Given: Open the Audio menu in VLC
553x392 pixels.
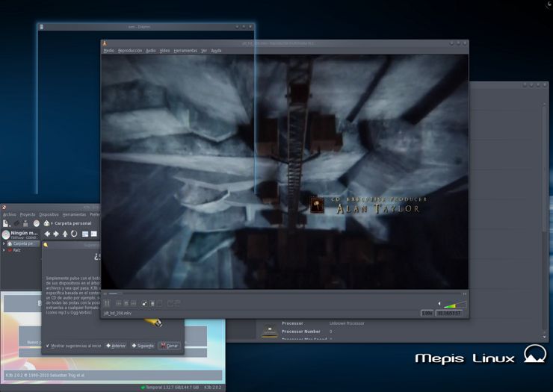Looking at the screenshot, I should [151, 51].
